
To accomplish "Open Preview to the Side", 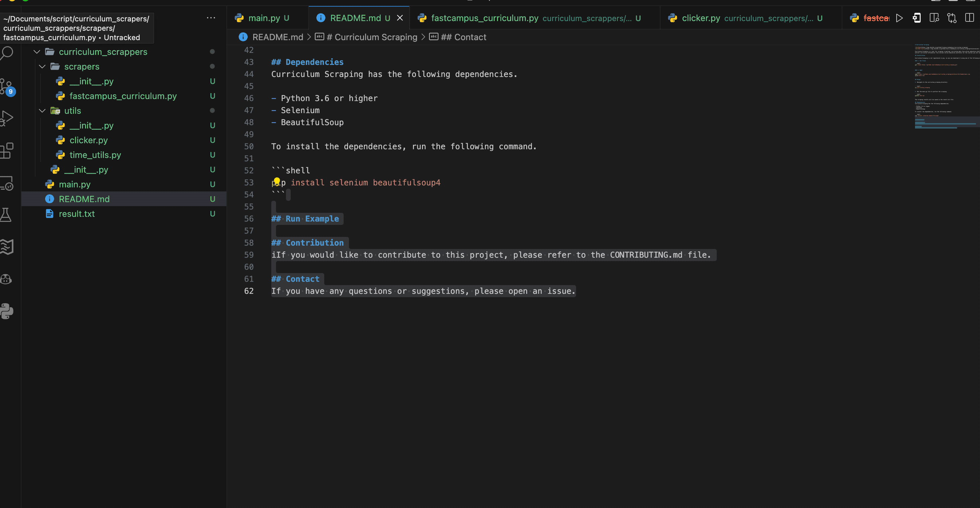I will pos(934,18).
